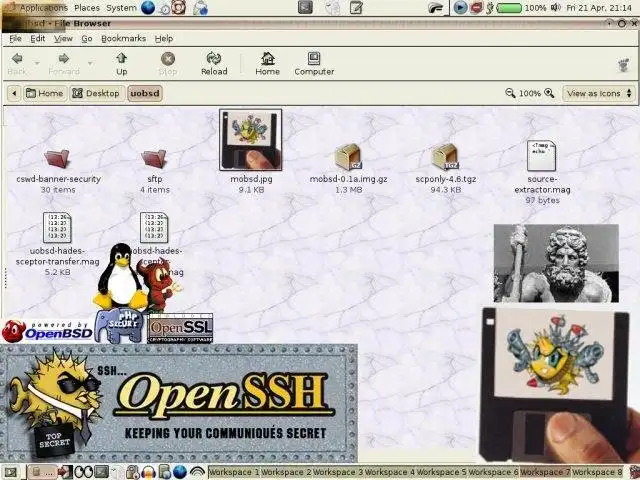Open the Edit menu
The width and height of the screenshot is (640, 480).
(x=38, y=38)
